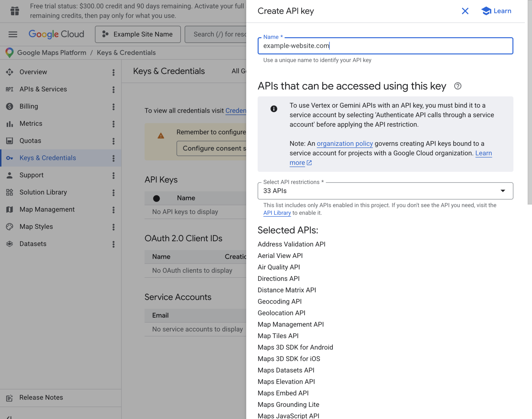Open more options for Keys & Credentials
This screenshot has height=419, width=532.
tap(114, 158)
